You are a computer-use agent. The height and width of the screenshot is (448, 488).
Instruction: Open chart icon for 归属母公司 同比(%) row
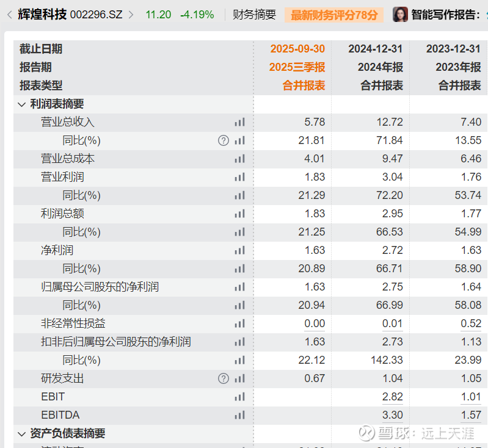click(239, 305)
